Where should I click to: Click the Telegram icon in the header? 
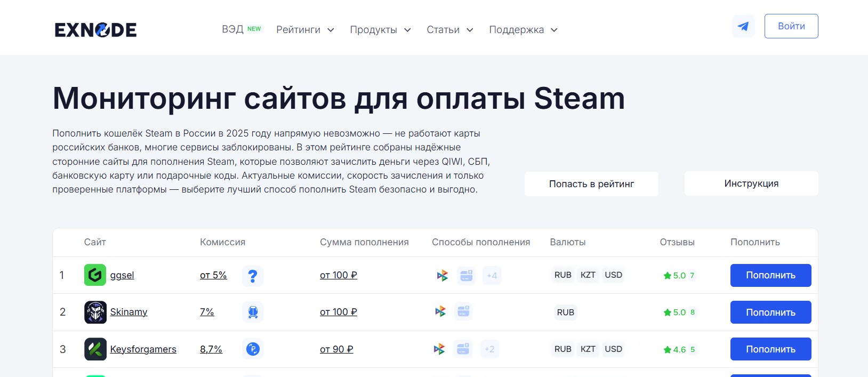tap(743, 26)
